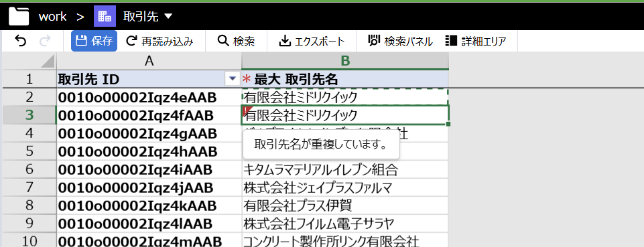
Task: Click cell 0010o00002Iqz4iAAB
Action: point(149,169)
